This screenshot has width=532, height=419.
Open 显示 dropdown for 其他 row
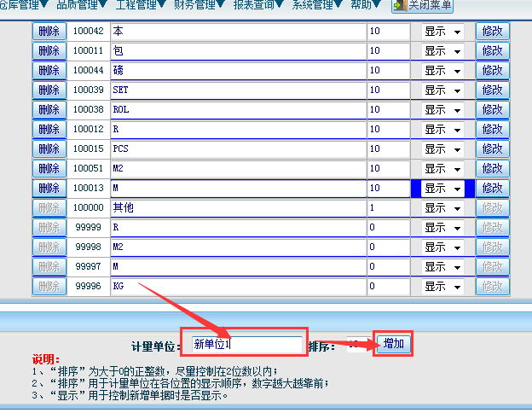442,208
